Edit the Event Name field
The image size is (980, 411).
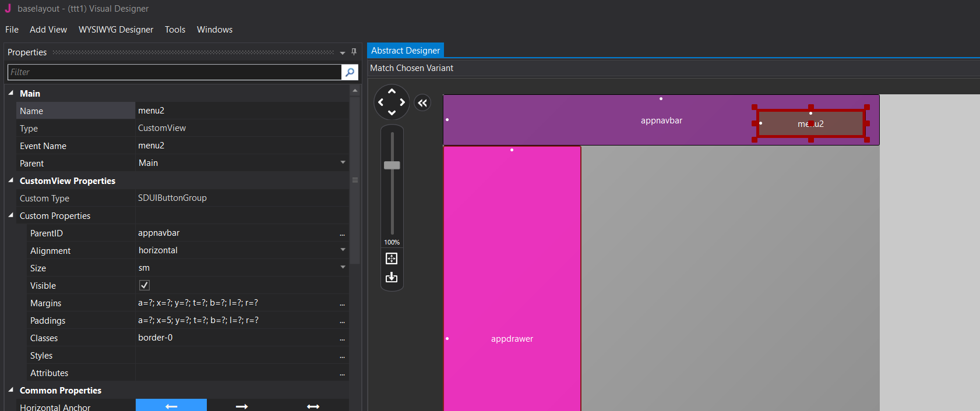pos(242,146)
